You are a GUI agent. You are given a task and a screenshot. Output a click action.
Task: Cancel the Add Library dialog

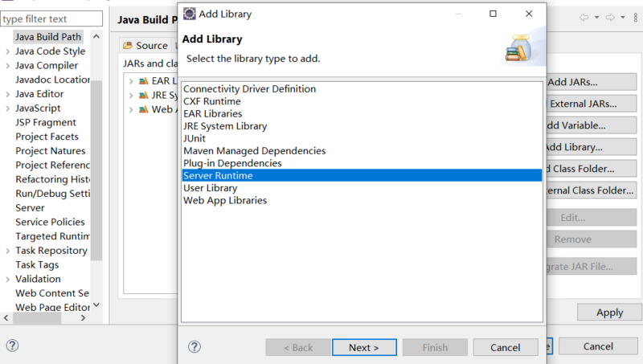pyautogui.click(x=506, y=347)
